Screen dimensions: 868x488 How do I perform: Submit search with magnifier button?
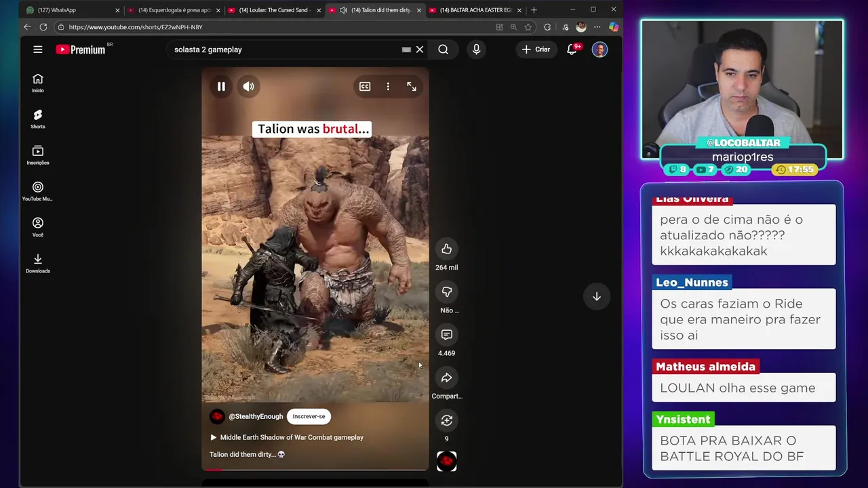[443, 49]
